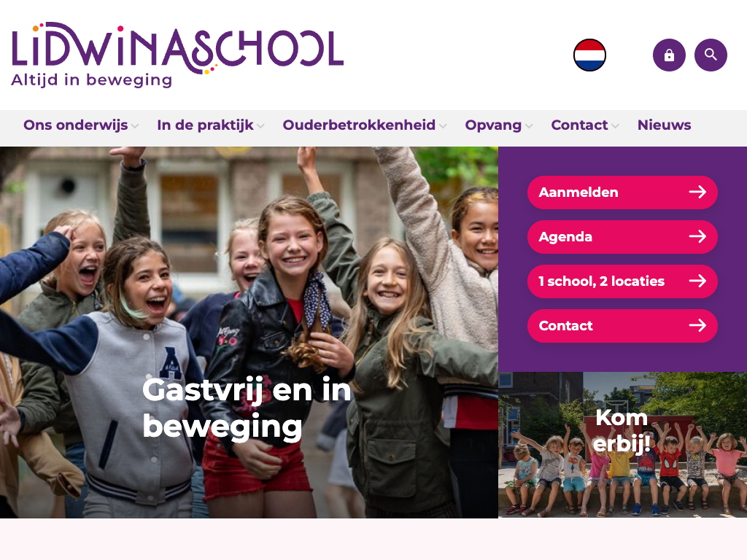Screen dimensions: 747x560
Task: Click the Aanmelden button
Action: click(x=622, y=192)
